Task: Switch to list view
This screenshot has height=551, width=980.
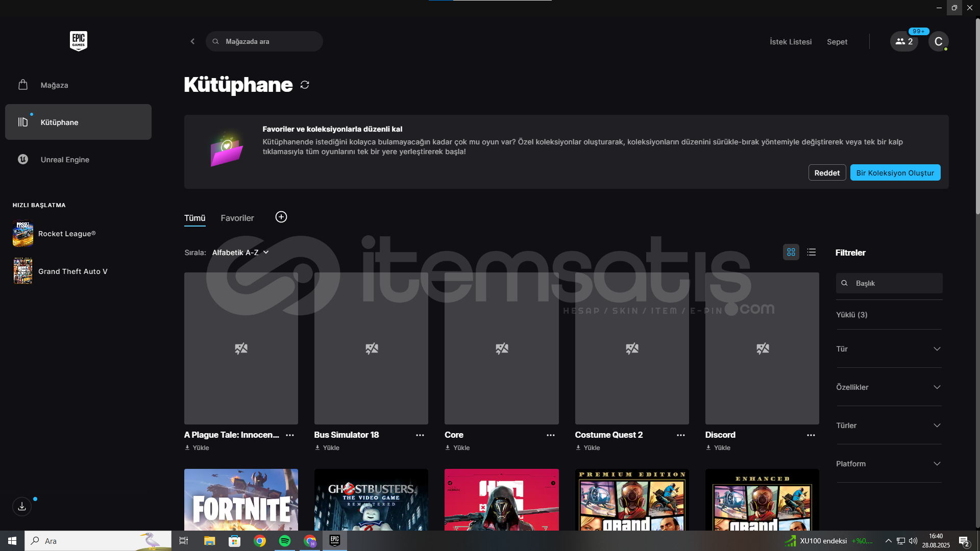Action: coord(812,252)
